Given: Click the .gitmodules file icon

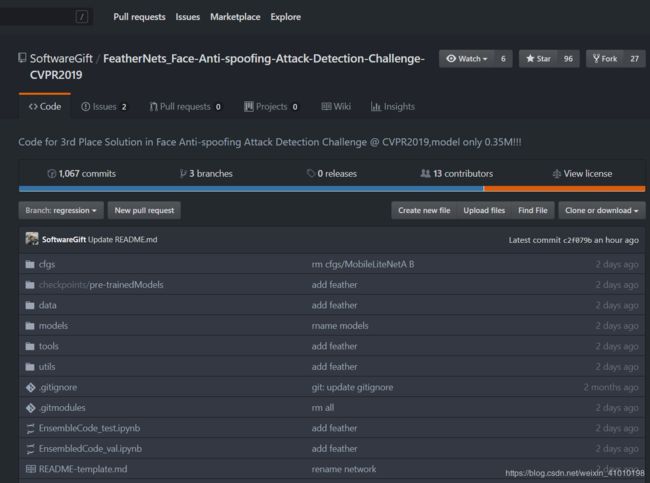Looking at the screenshot, I should (x=30, y=408).
